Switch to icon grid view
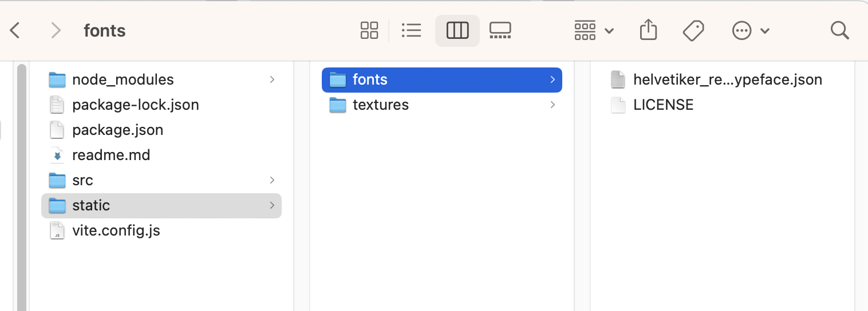This screenshot has width=868, height=311. click(x=369, y=30)
